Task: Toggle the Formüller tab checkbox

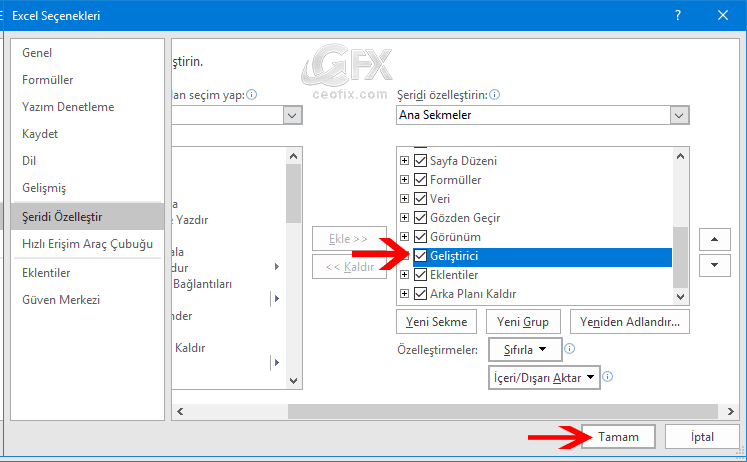Action: pos(420,180)
